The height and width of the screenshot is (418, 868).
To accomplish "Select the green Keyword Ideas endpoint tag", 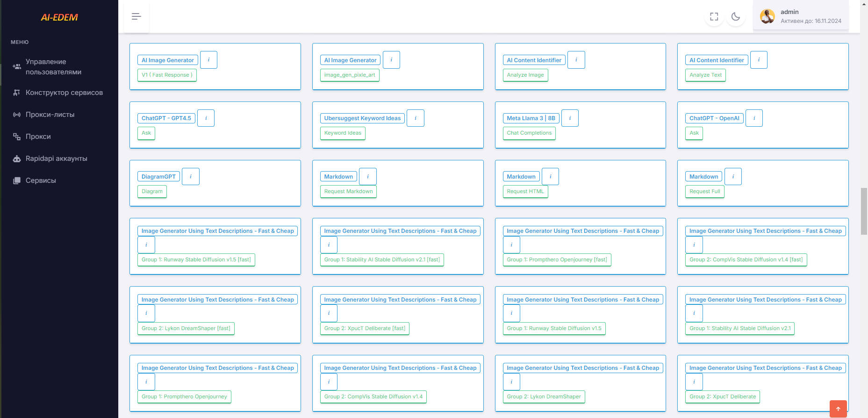I will (343, 133).
